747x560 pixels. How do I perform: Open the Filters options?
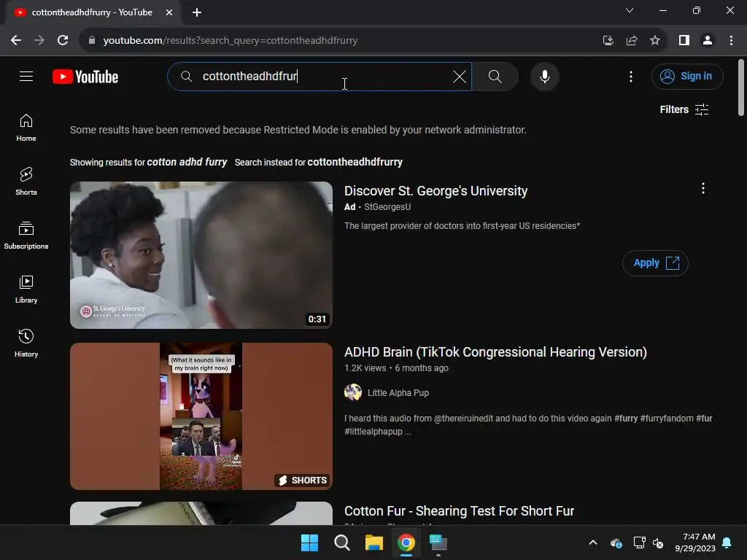click(x=684, y=109)
